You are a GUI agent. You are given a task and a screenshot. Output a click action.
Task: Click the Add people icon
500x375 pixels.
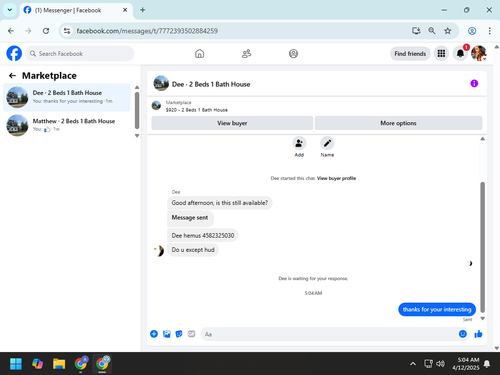click(x=299, y=143)
